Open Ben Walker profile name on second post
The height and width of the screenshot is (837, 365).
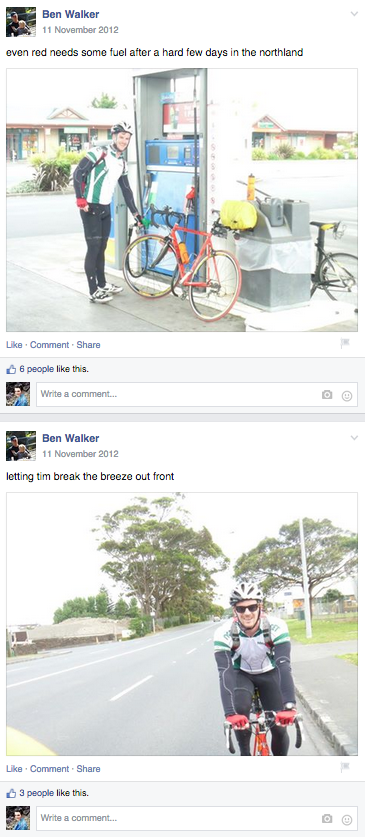[x=70, y=438]
